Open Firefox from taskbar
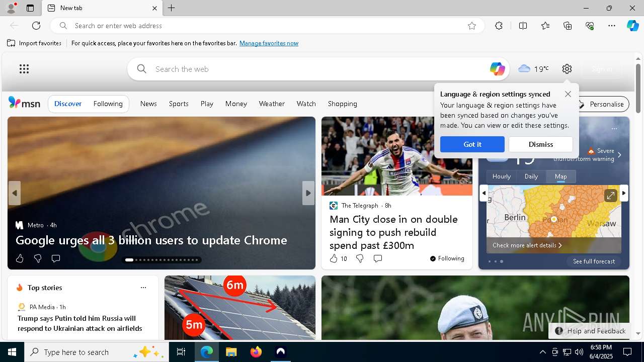 [256, 352]
